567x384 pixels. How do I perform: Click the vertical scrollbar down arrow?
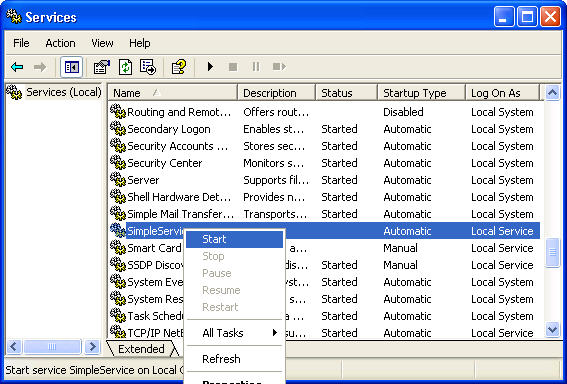pos(552,330)
